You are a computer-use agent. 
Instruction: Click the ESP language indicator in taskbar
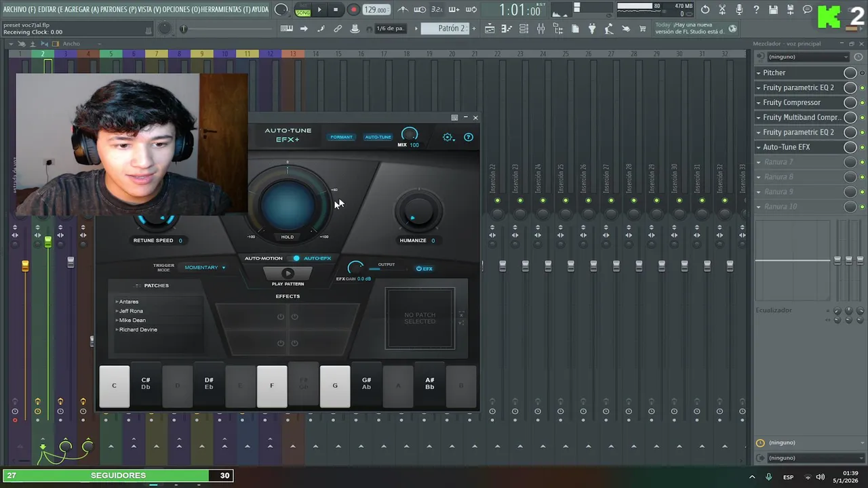pos(789,477)
